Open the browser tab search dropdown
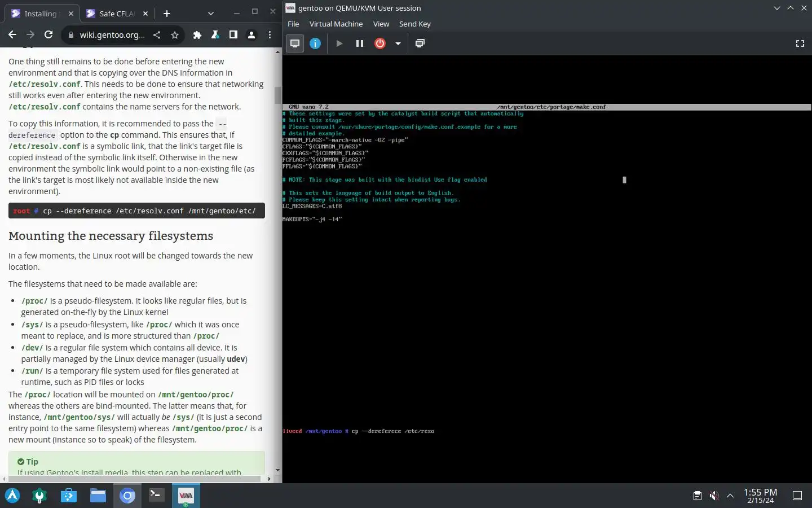 pos(210,14)
